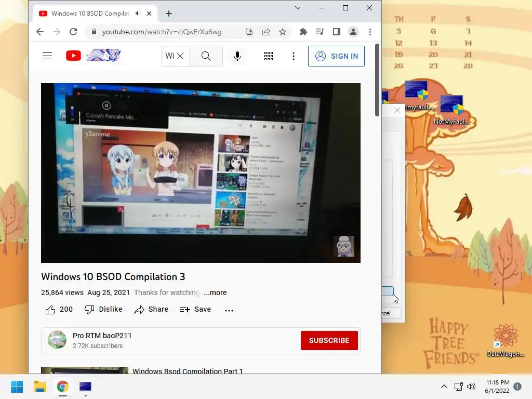The image size is (532, 399).
Task: Open File Explorer from the taskbar
Action: click(39, 387)
